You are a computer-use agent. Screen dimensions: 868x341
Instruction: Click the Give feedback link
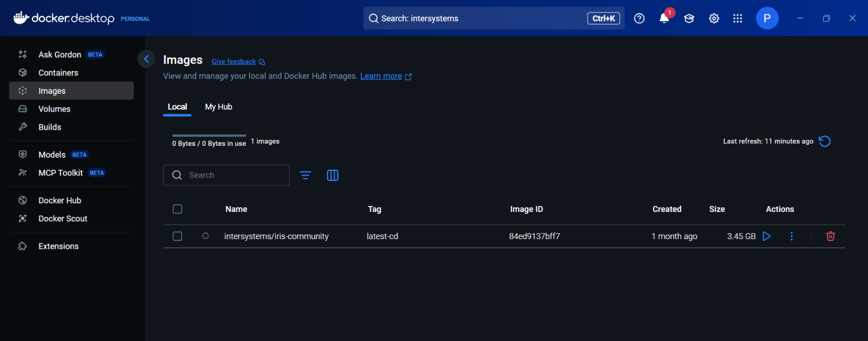click(x=234, y=62)
